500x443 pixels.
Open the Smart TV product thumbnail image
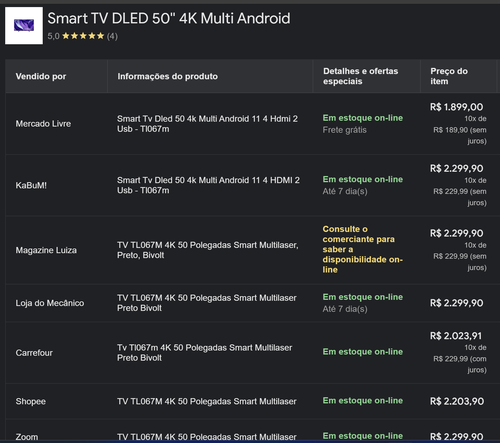coord(24,26)
